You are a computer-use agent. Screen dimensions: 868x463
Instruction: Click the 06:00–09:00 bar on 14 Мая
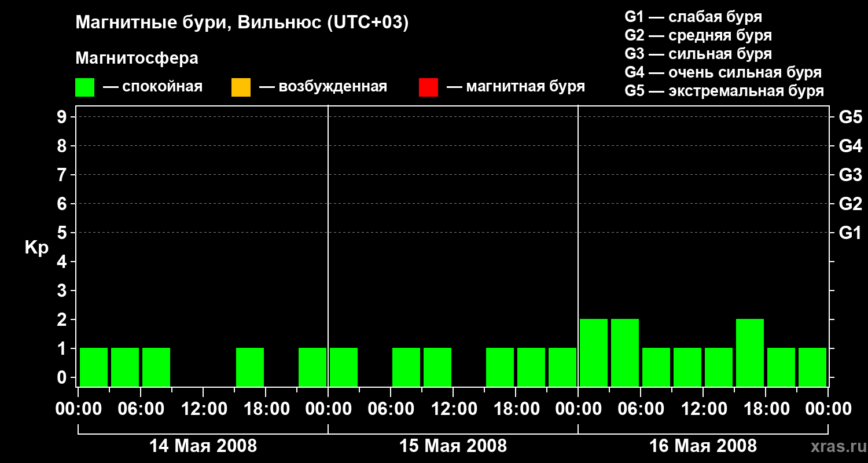(x=156, y=367)
